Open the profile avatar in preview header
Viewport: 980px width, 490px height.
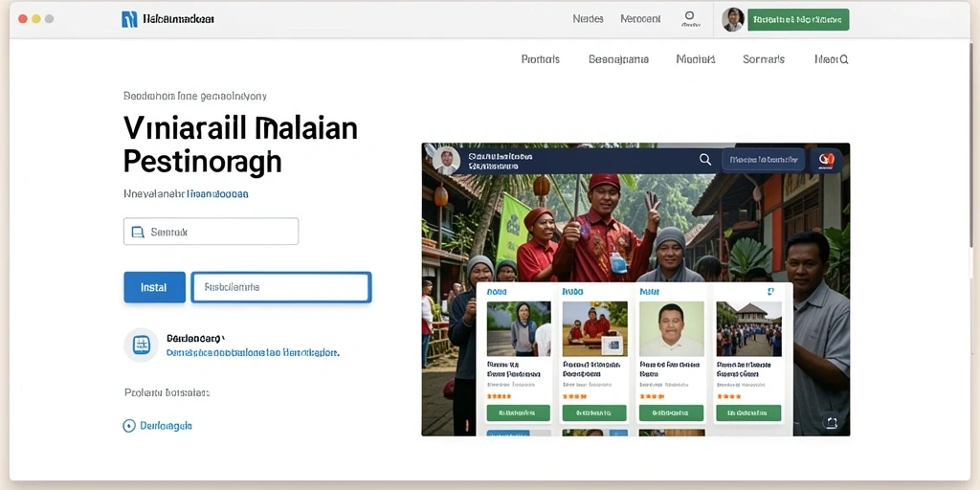446,161
